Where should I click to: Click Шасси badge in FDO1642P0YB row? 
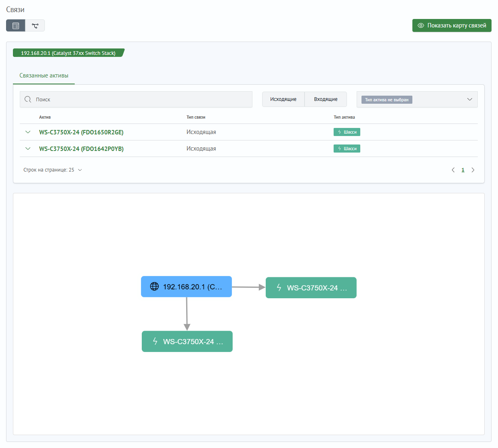[347, 149]
